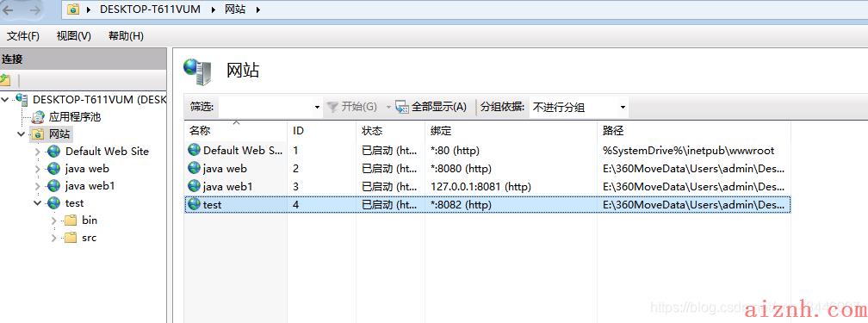Click the Sites breadcrumb in address bar
The width and height of the screenshot is (868, 323).
[235, 9]
